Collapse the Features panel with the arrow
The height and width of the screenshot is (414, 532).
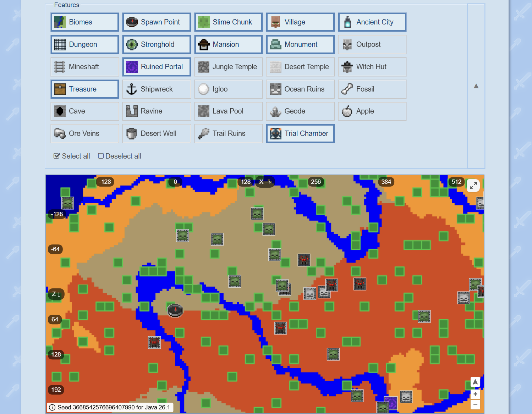[x=476, y=86]
